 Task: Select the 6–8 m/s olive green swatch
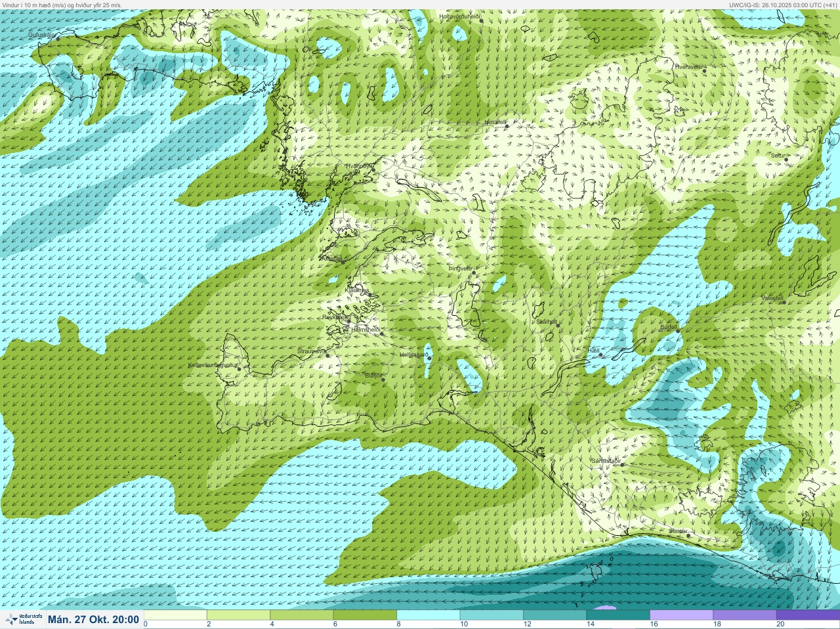pyautogui.click(x=365, y=615)
